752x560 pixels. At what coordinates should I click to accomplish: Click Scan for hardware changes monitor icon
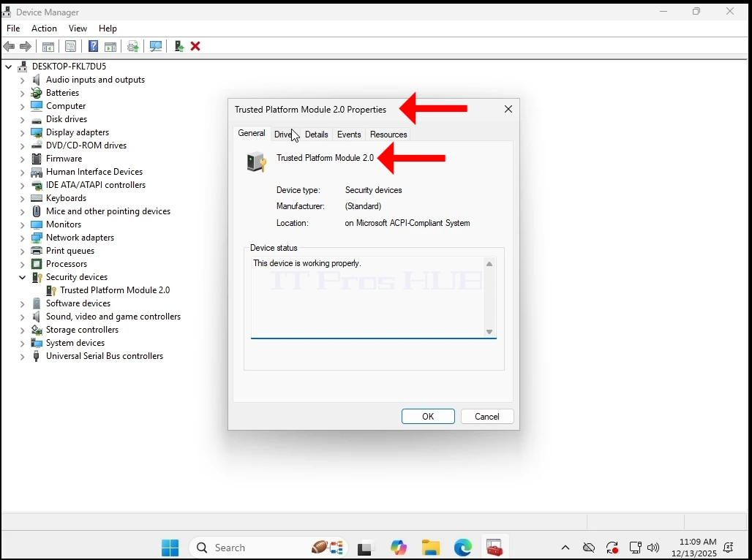pos(155,47)
